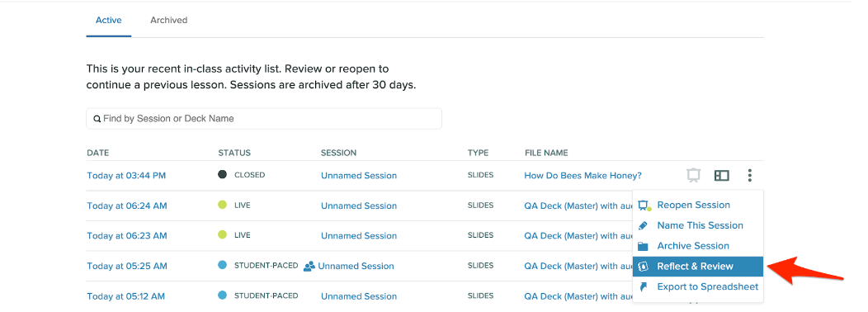
Task: Click the green LIVE dot for 06:24 AM
Action: coord(223,205)
